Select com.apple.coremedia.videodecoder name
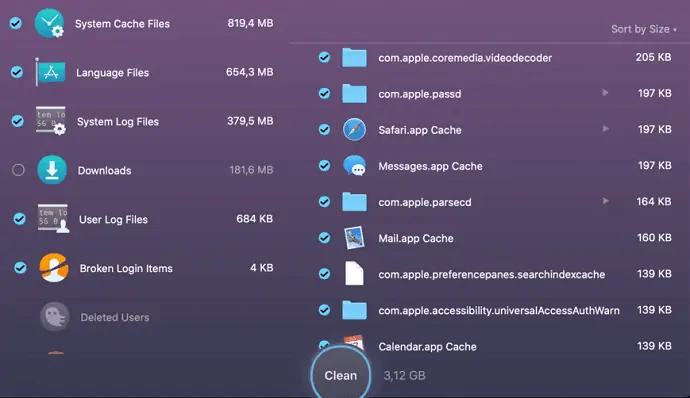 [x=465, y=58]
